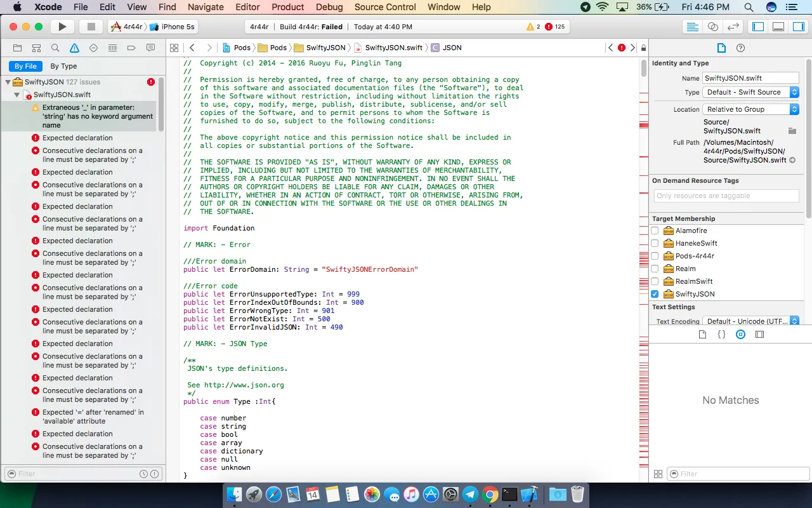Run the project with the Play button
This screenshot has height=508, width=812.
[62, 27]
